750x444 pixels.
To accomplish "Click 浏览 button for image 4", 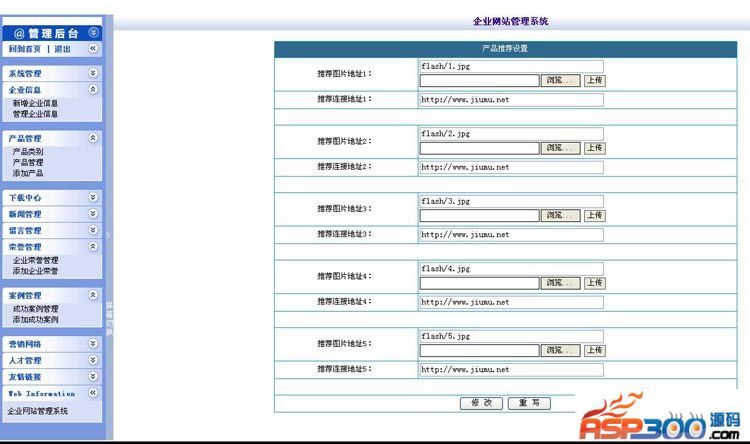I will pos(561,283).
